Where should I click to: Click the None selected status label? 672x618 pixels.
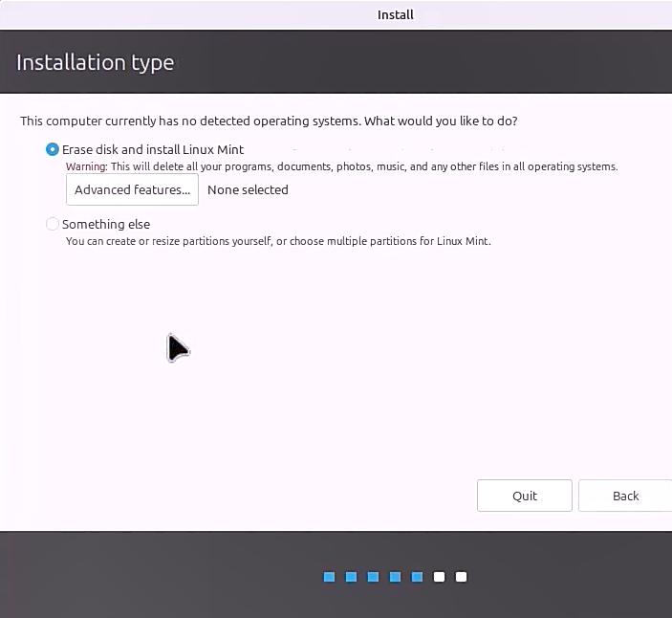coord(248,189)
